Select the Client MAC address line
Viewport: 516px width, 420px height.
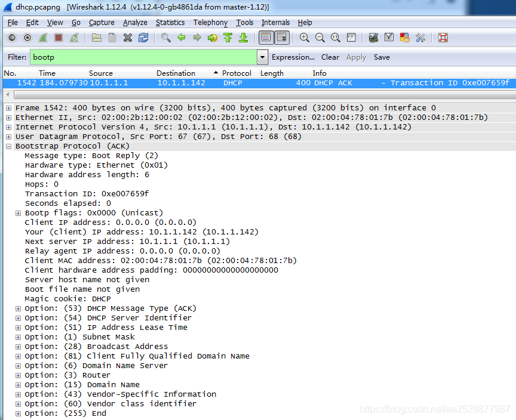[x=161, y=261]
